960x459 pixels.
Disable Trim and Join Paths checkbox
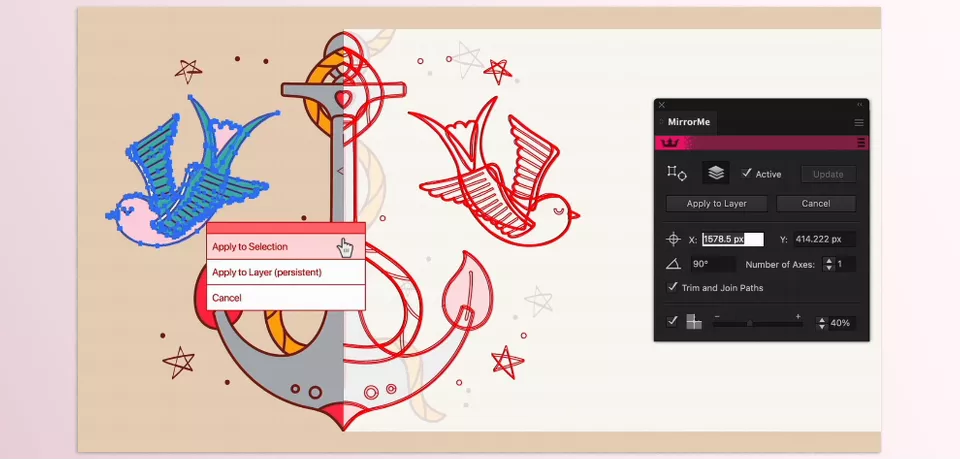click(673, 287)
